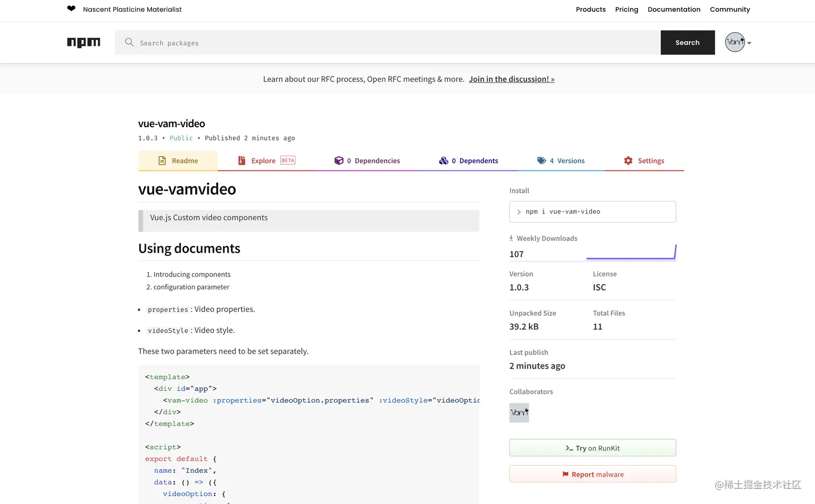The width and height of the screenshot is (815, 504).
Task: Click the heart icon in top bar
Action: coord(71,9)
